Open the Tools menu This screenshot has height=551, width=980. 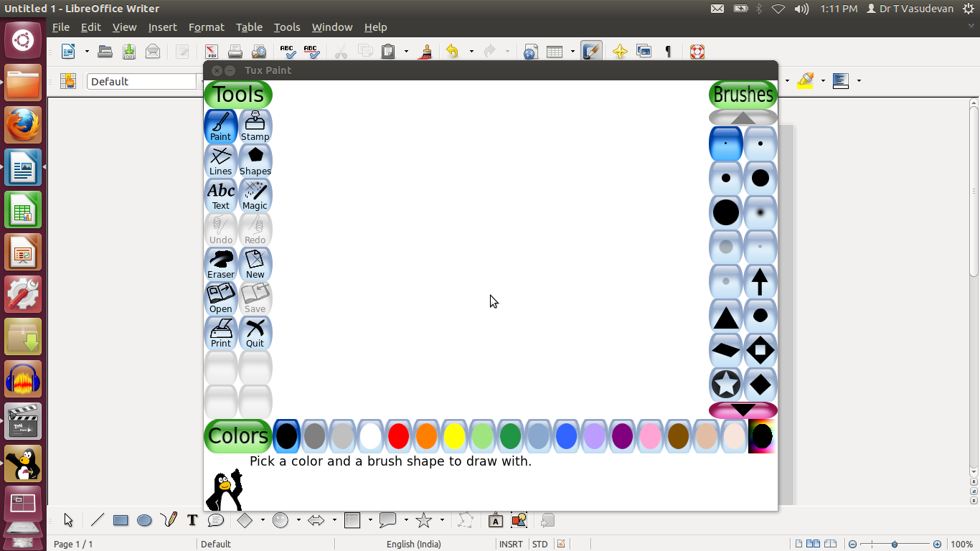point(287,27)
